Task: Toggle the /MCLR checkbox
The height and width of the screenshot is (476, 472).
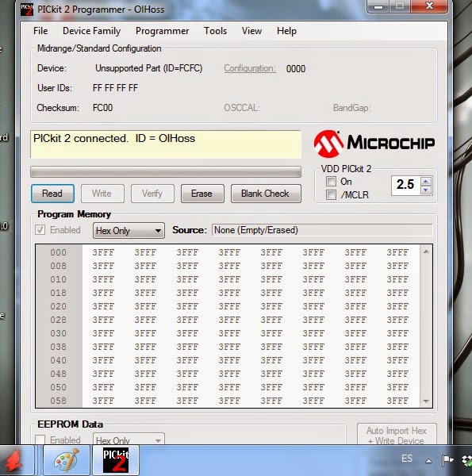Action: click(331, 195)
